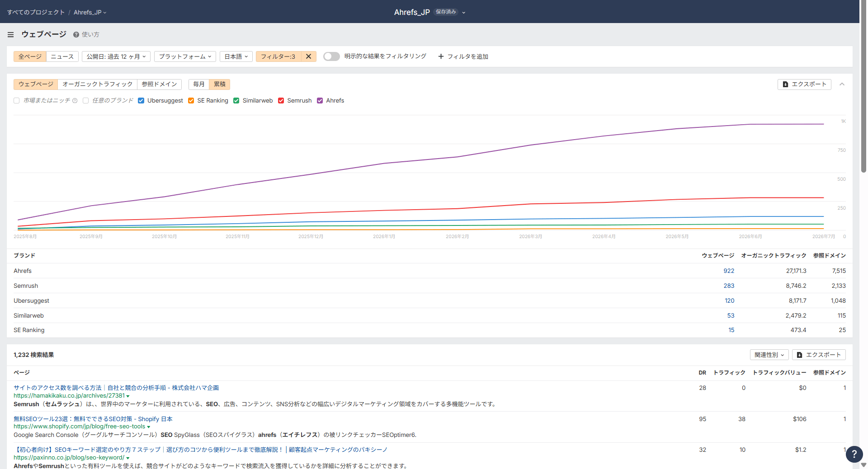Viewport: 868px width, 469px height.
Task: Click the scrollbar down arrow
Action: pyautogui.click(x=863, y=465)
